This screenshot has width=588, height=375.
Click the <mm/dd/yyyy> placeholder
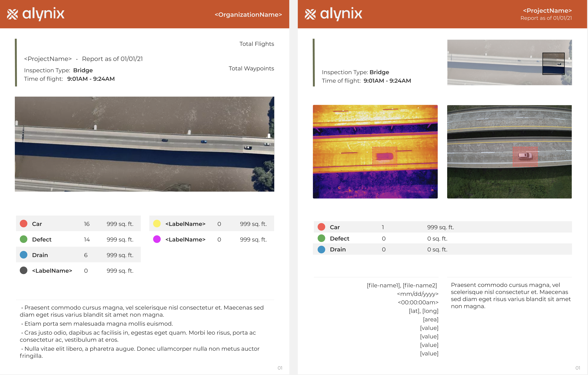418,294
